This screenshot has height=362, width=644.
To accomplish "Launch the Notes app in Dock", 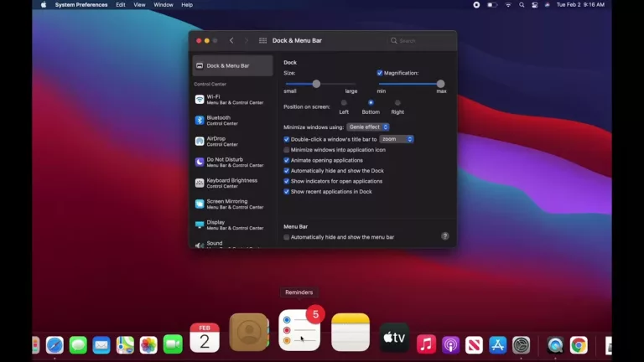I will tap(351, 333).
